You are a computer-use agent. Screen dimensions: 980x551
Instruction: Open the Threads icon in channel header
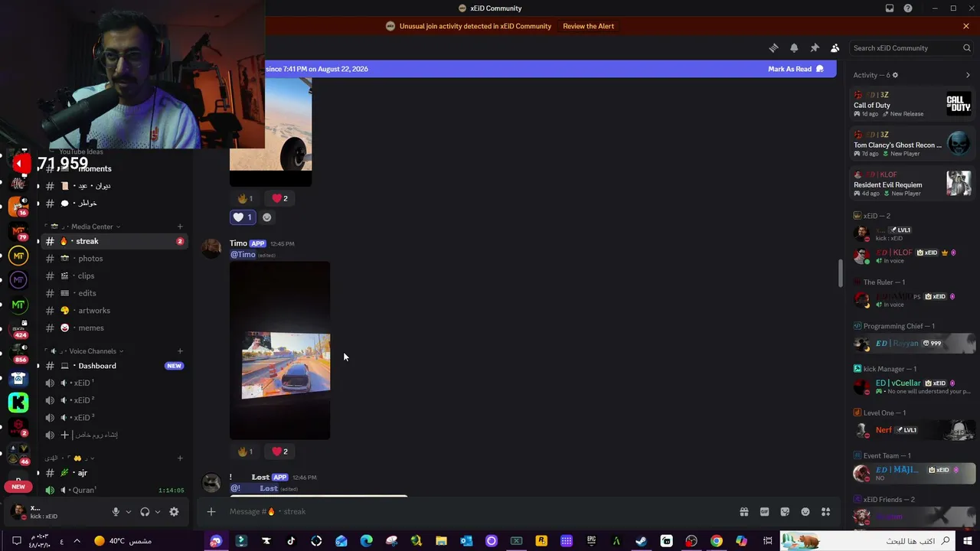pyautogui.click(x=773, y=47)
